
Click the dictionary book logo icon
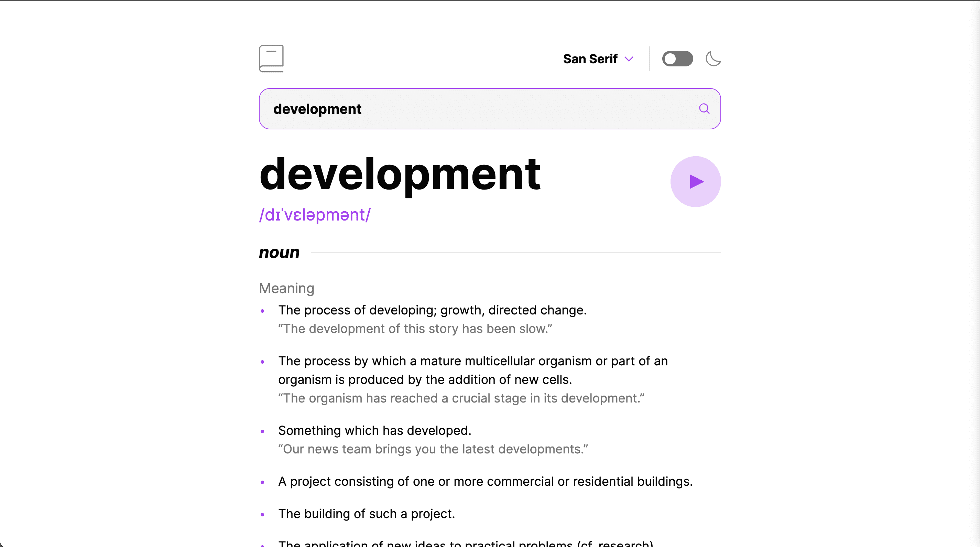271,58
